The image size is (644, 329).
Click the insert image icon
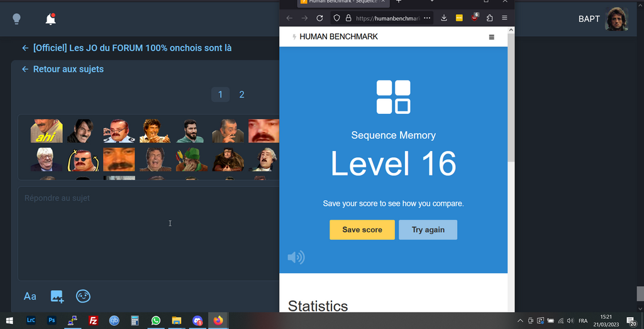tap(57, 296)
